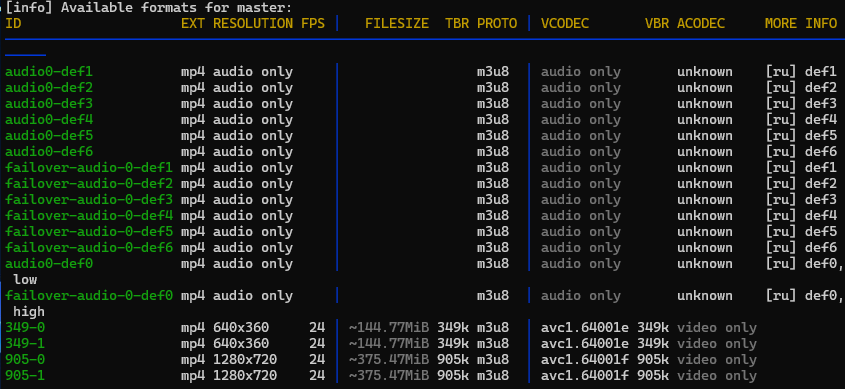Click the MORE INFO column header
Image resolution: width=845 pixels, height=389 pixels.
pos(801,24)
